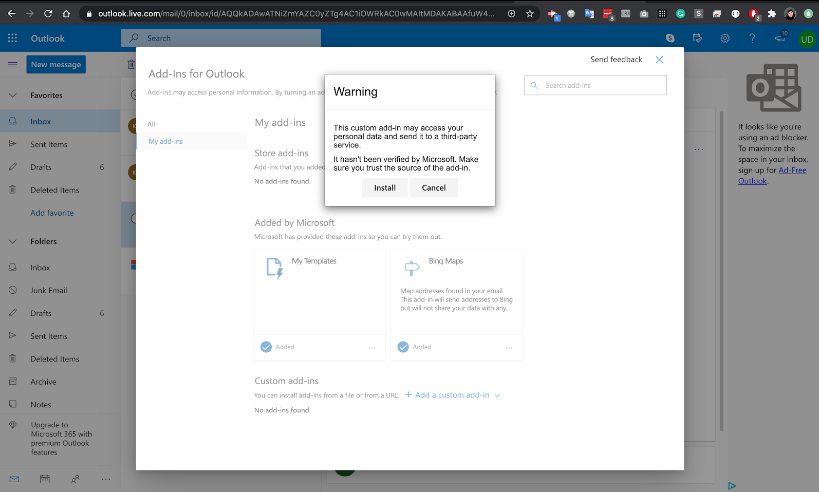Open the Grammarly extension icon
The width and height of the screenshot is (819, 492).
click(680, 14)
